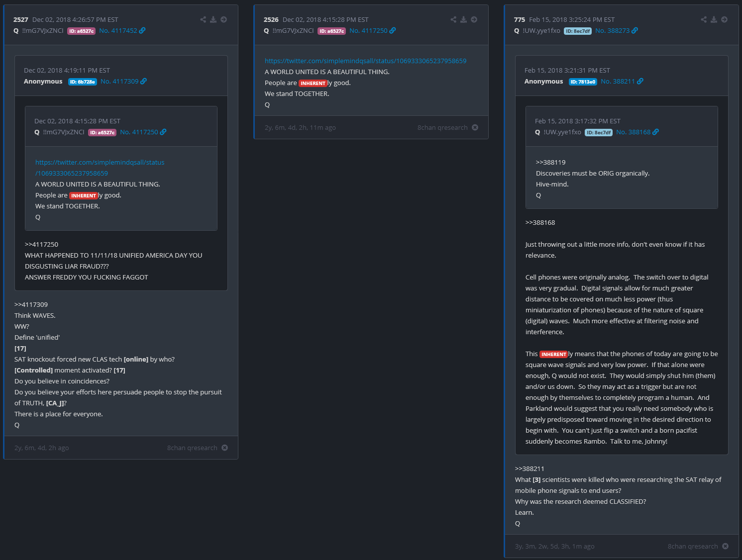Click '>>4117250' reply reference
This screenshot has height=560, width=742.
(x=41, y=244)
